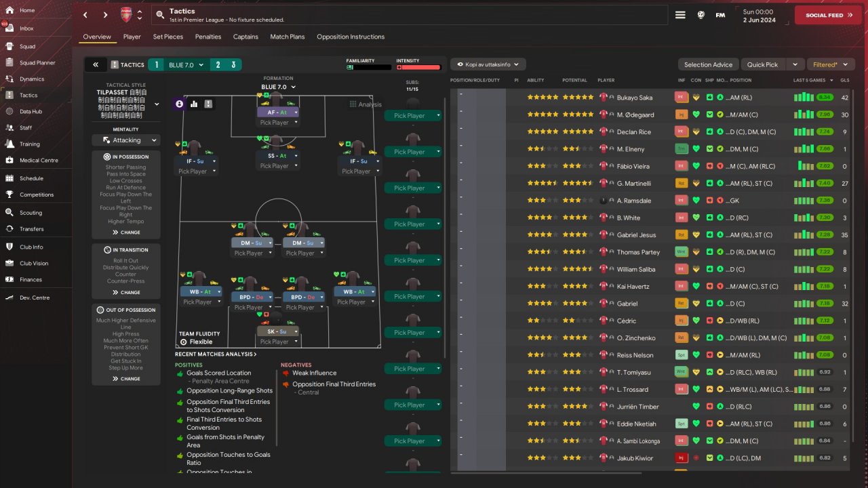The height and width of the screenshot is (488, 868).
Task: Open the Set Pieces tab
Action: click(168, 37)
